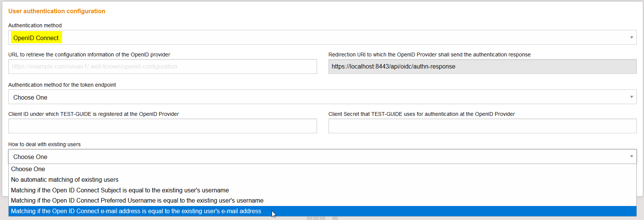Open the token endpoint authentication method dropdown
The image size is (644, 220).
tap(322, 97)
